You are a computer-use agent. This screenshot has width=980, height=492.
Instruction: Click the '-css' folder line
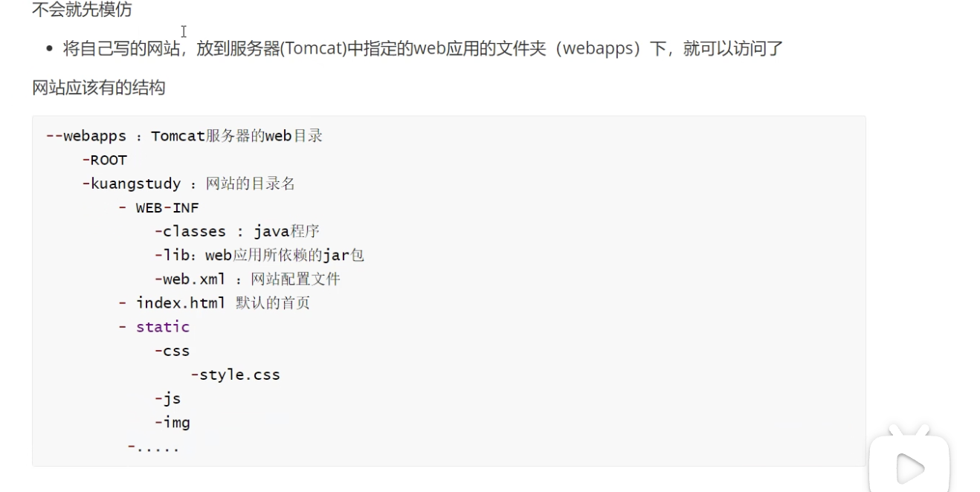coord(173,351)
